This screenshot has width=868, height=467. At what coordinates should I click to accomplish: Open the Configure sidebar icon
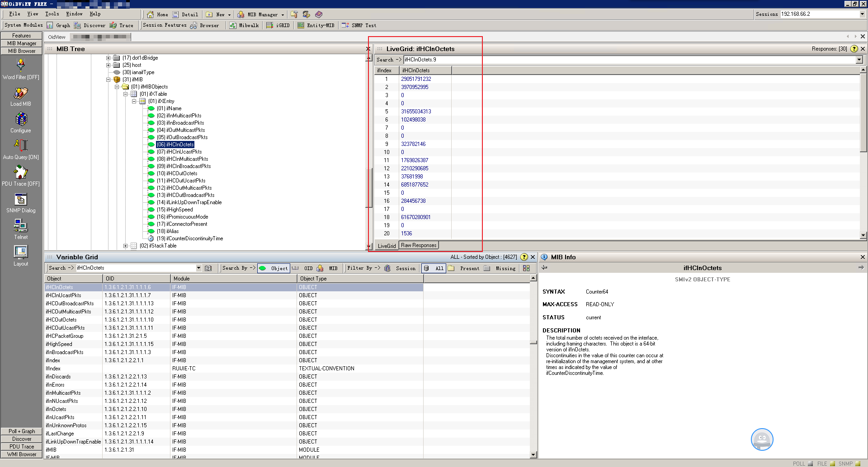[x=21, y=119]
